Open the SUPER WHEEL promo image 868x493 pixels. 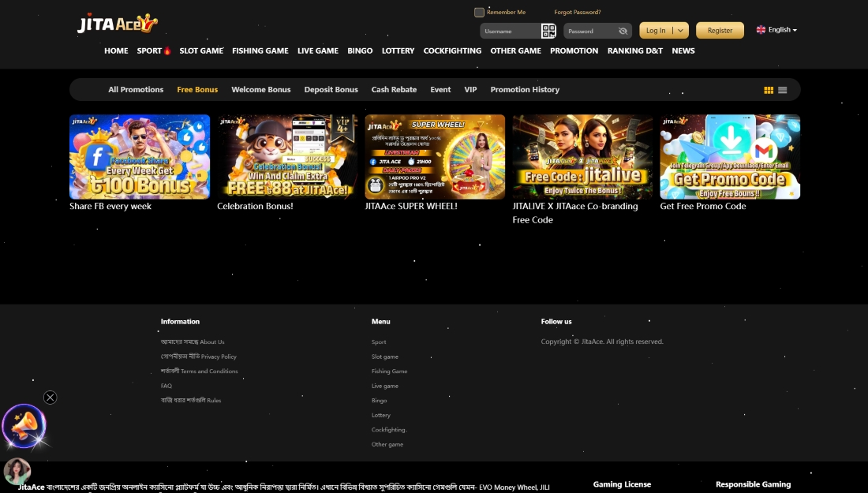[x=435, y=157]
